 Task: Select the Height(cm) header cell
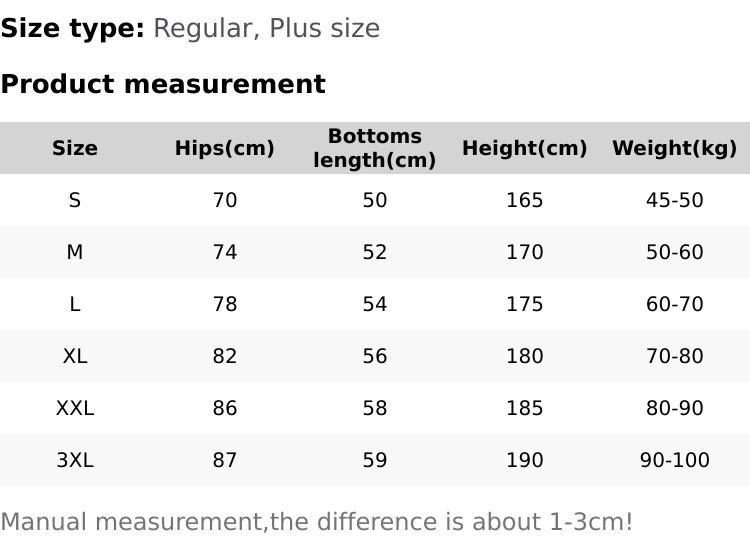[x=524, y=149]
